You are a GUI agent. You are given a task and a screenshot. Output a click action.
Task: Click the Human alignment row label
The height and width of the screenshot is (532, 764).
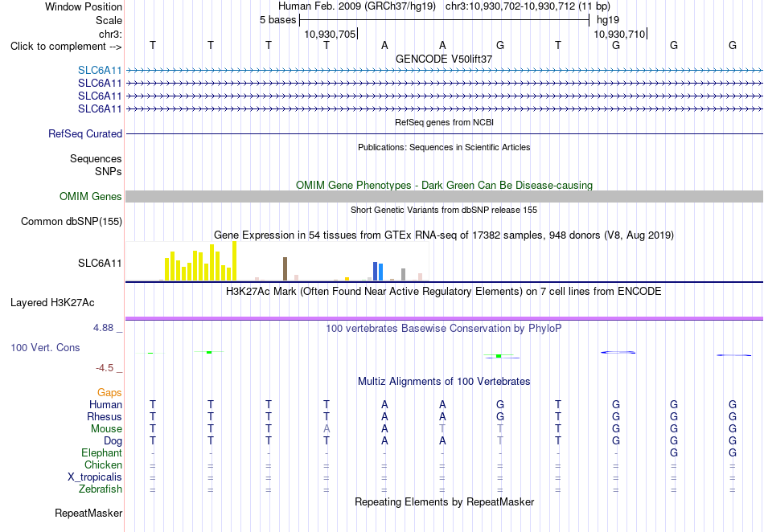pyautogui.click(x=105, y=404)
